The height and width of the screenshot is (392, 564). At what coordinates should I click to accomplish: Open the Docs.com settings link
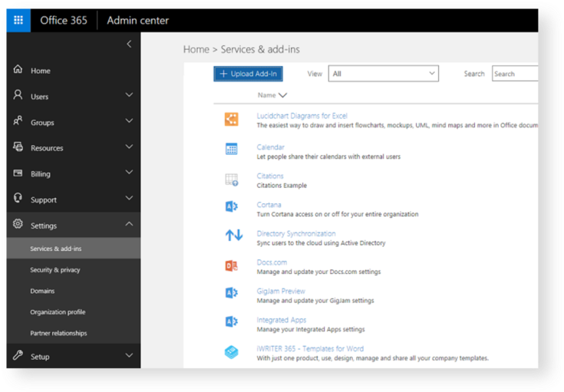pyautogui.click(x=272, y=262)
